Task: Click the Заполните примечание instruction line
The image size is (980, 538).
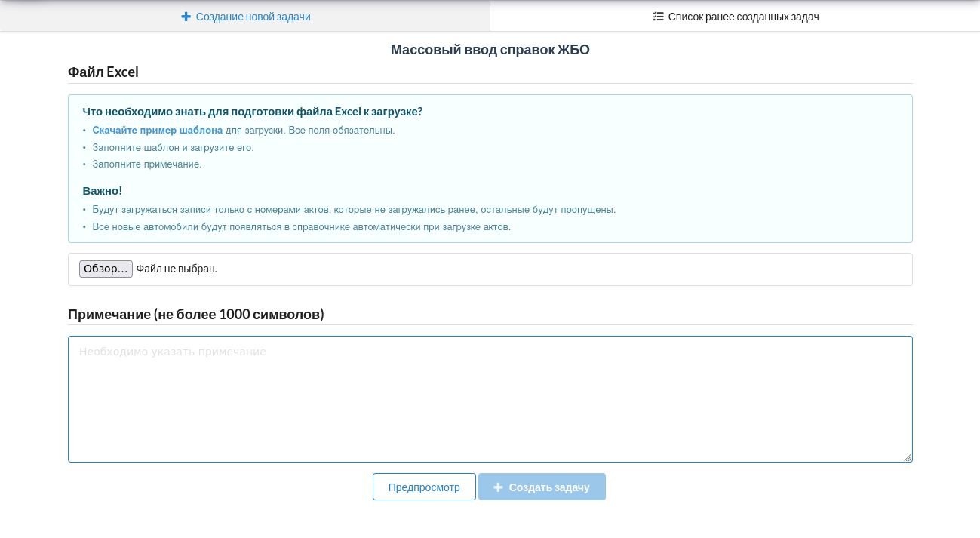Action: [x=147, y=164]
